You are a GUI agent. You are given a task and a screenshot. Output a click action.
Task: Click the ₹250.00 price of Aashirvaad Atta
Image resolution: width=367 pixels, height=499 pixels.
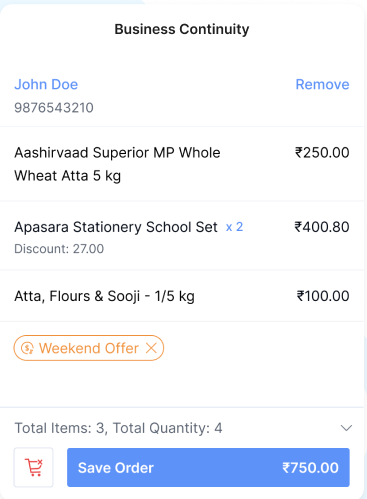(322, 153)
